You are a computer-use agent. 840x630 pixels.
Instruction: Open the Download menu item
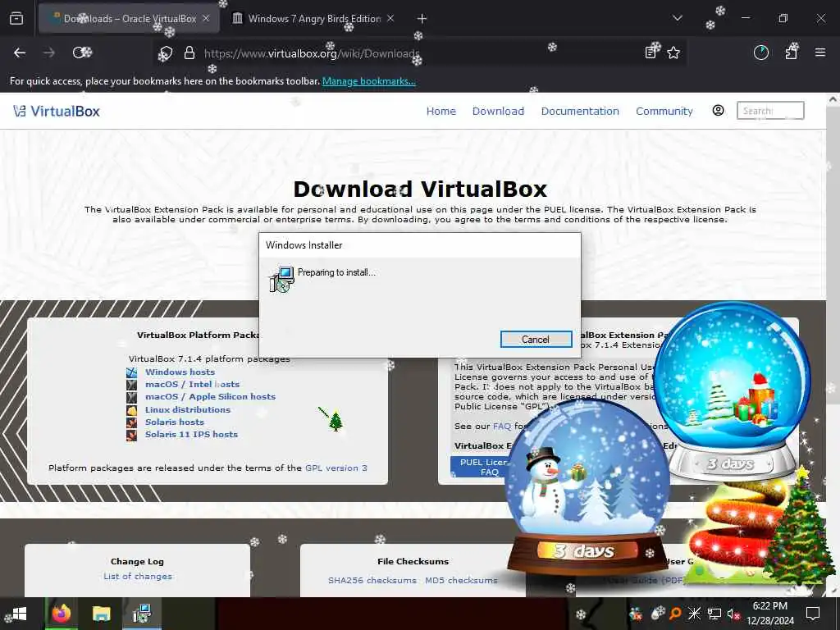click(498, 111)
